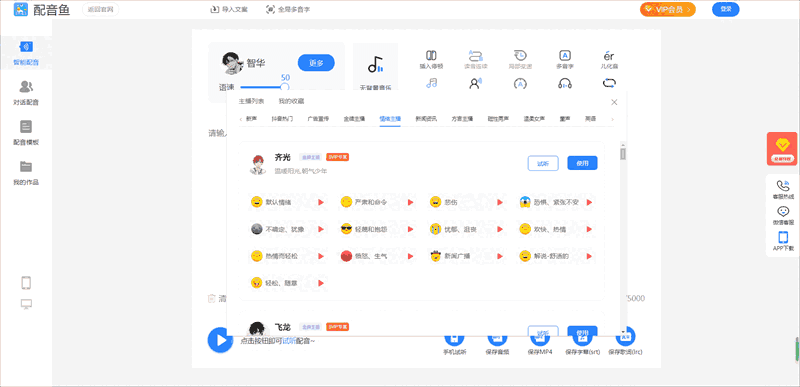Click the background music note icon
This screenshot has height=387, width=800.
click(x=376, y=65)
